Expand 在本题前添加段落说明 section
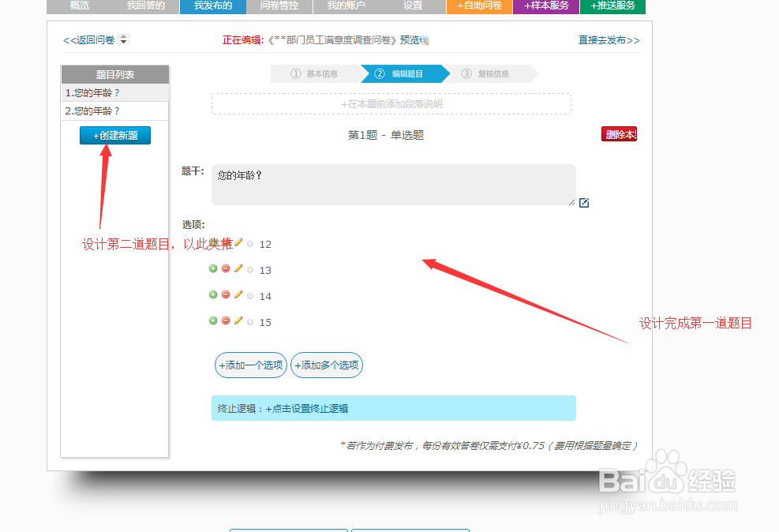This screenshot has width=779, height=532. tap(392, 103)
